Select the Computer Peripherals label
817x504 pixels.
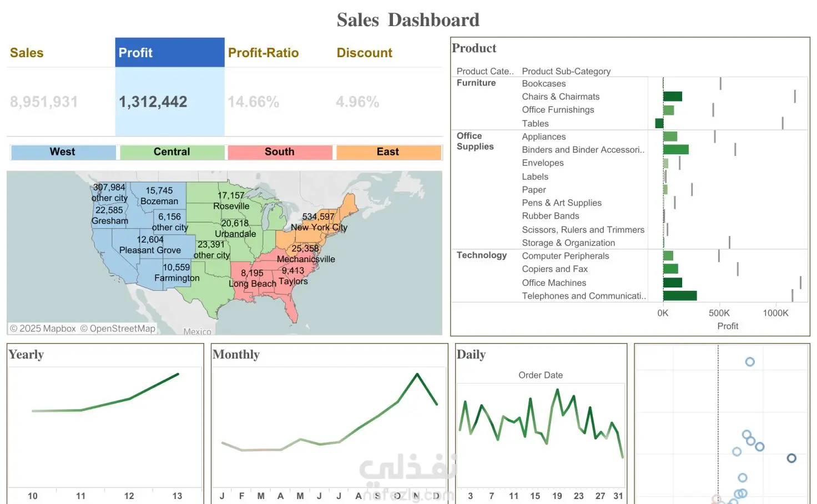pyautogui.click(x=566, y=256)
